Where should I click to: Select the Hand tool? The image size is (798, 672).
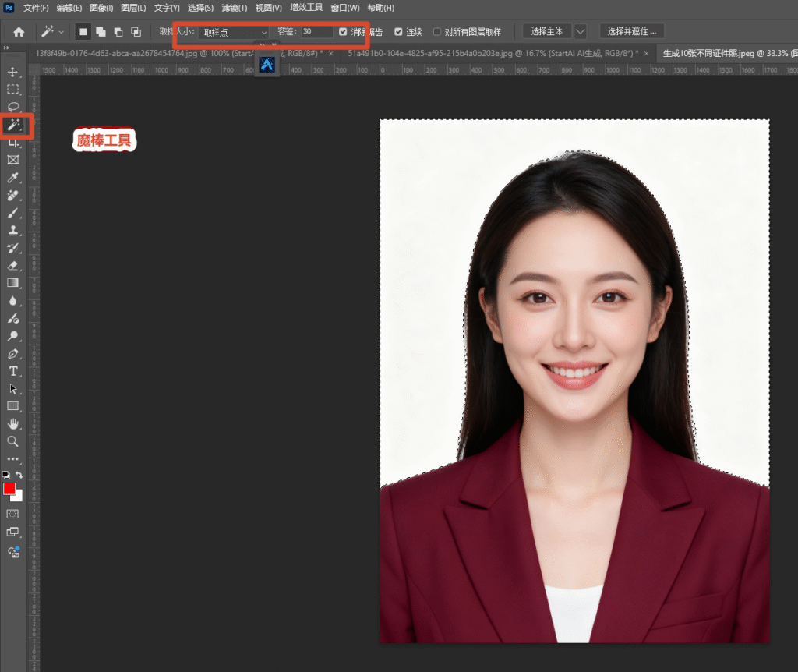[12, 424]
